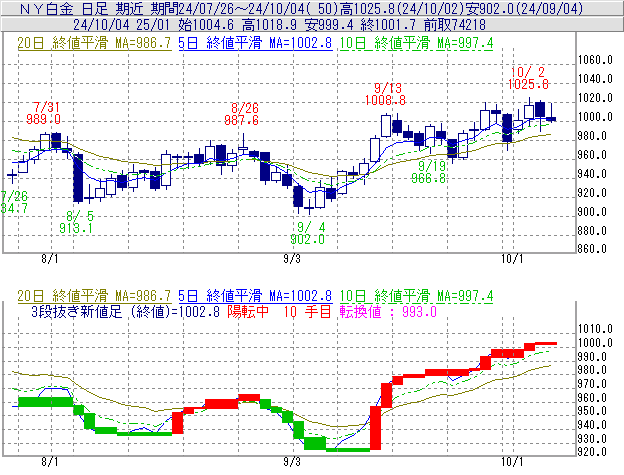624x475 pixels.
Task: Click the 1060.0 price axis label
Action: [595, 60]
